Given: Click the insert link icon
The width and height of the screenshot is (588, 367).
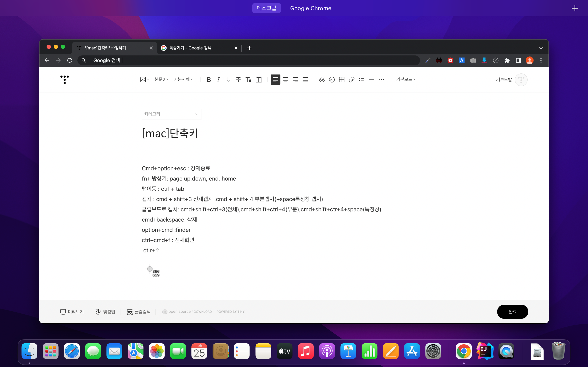Looking at the screenshot, I should coord(352,80).
